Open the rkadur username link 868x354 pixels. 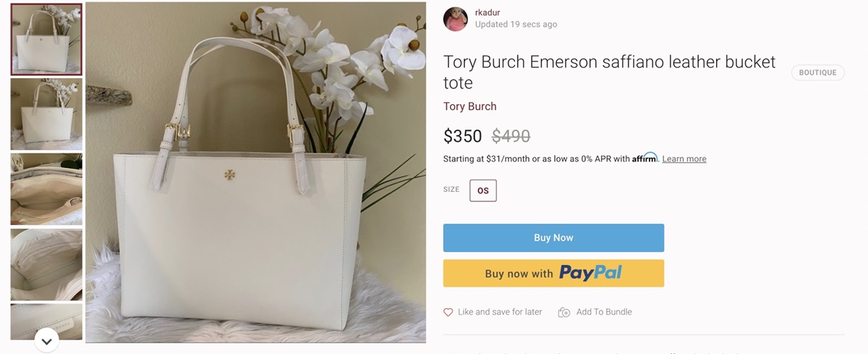(x=488, y=12)
